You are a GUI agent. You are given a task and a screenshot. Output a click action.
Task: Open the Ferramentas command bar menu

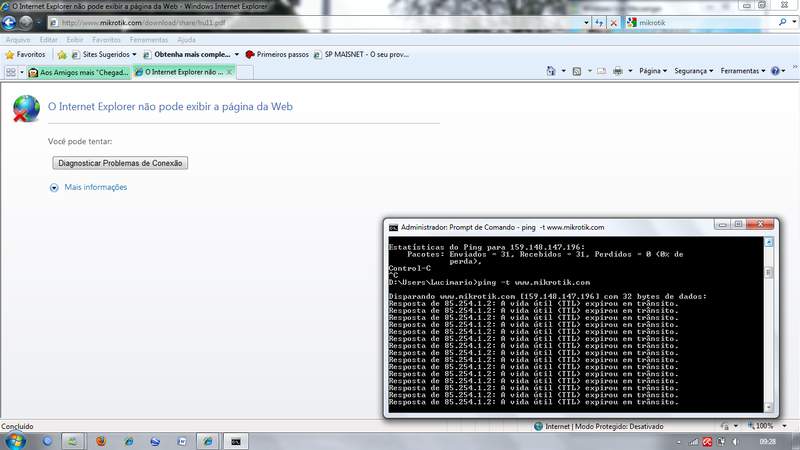(x=743, y=71)
